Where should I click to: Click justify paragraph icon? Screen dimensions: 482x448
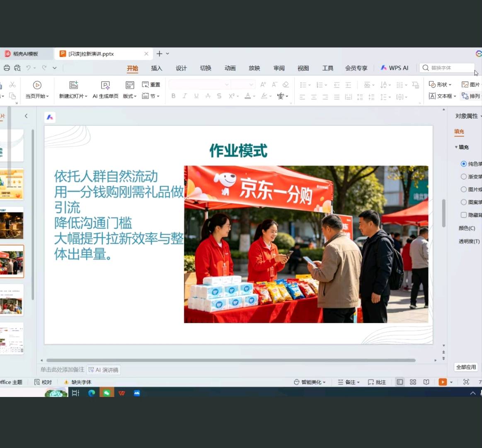click(x=337, y=97)
